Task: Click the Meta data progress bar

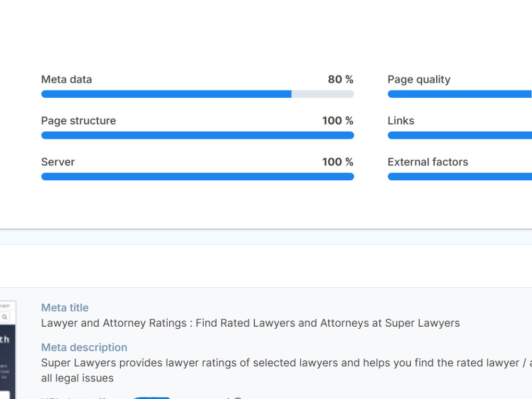Action: point(197,94)
